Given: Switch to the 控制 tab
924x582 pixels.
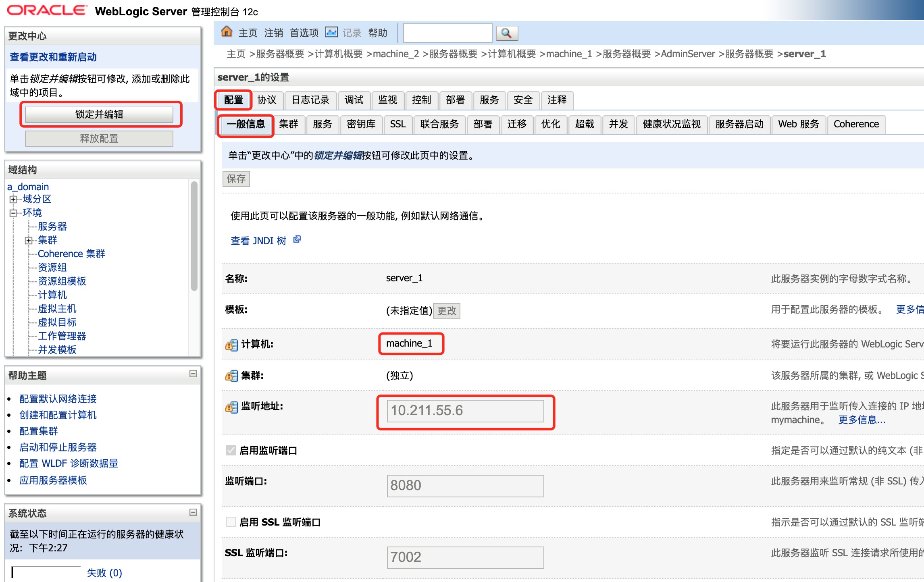Looking at the screenshot, I should 422,100.
